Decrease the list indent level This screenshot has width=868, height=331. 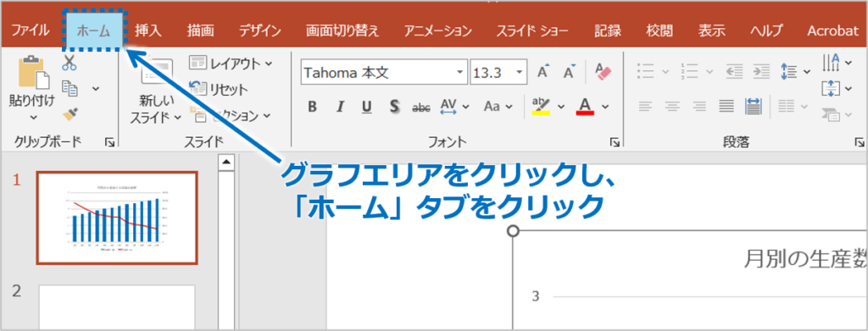pyautogui.click(x=734, y=71)
